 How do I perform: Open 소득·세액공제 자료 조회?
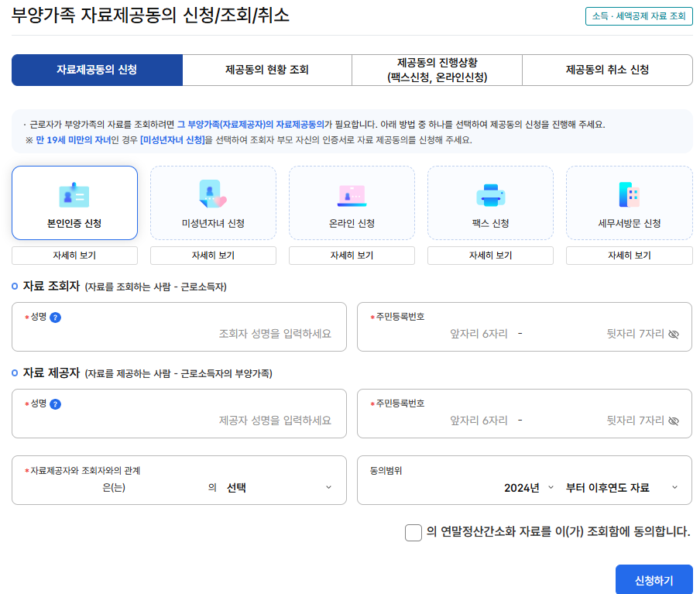point(640,17)
